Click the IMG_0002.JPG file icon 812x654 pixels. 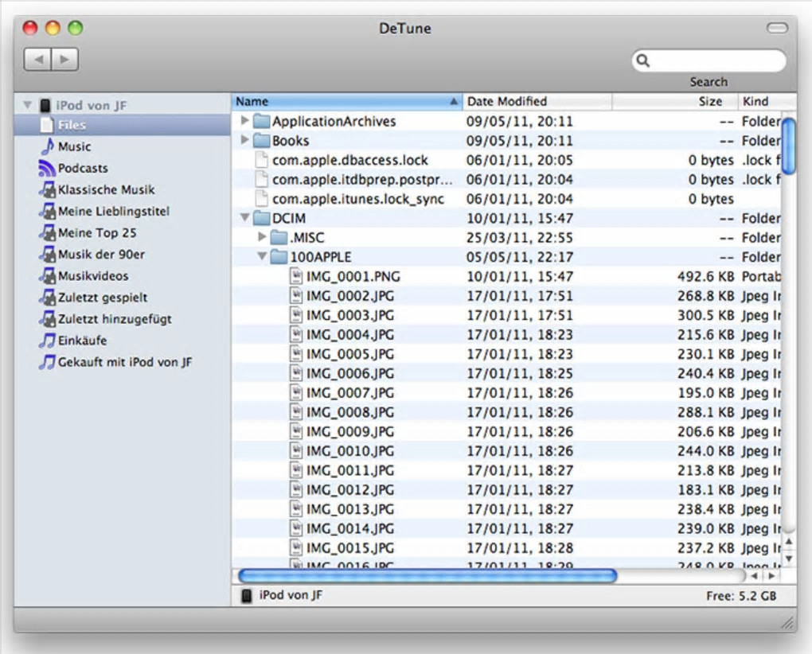point(295,296)
